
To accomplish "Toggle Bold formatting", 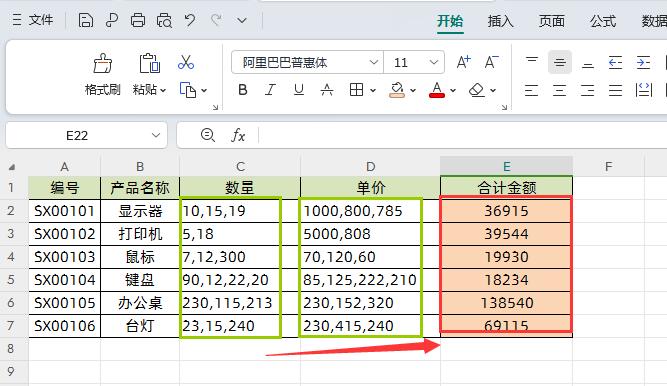I will pyautogui.click(x=243, y=90).
